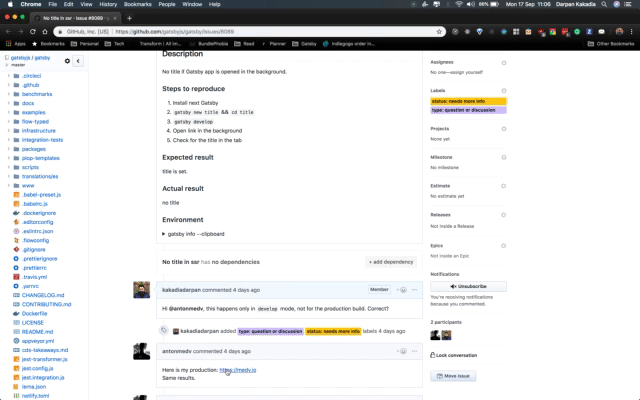Go back with Chrome's back arrow

(x=9, y=31)
